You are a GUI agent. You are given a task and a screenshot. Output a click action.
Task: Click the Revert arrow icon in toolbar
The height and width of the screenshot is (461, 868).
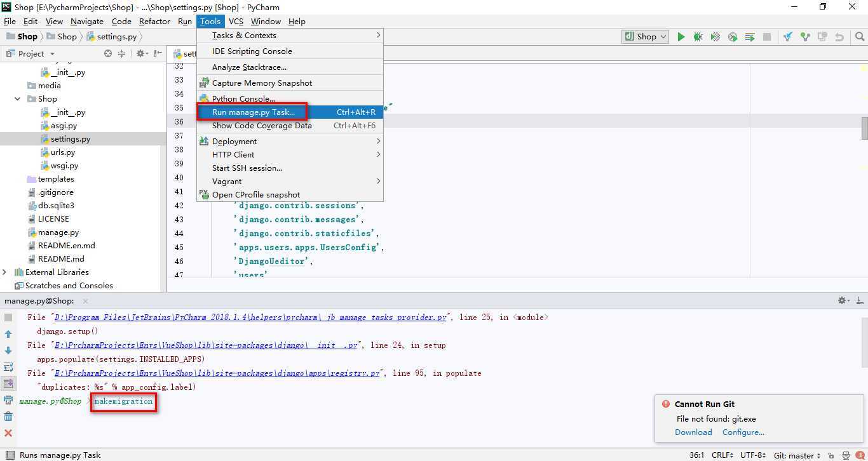[839, 37]
